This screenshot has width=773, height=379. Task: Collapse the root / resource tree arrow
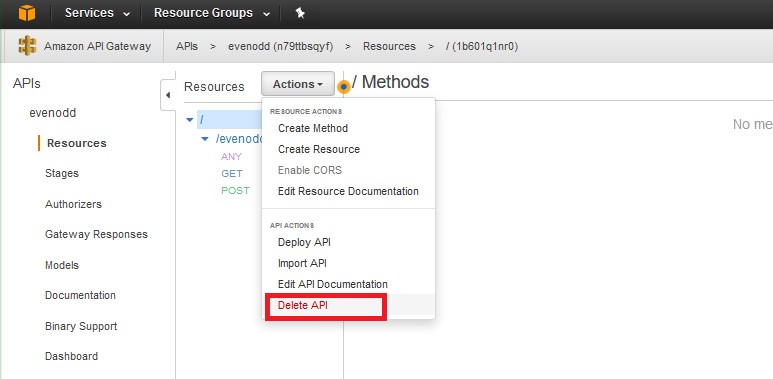coord(190,120)
